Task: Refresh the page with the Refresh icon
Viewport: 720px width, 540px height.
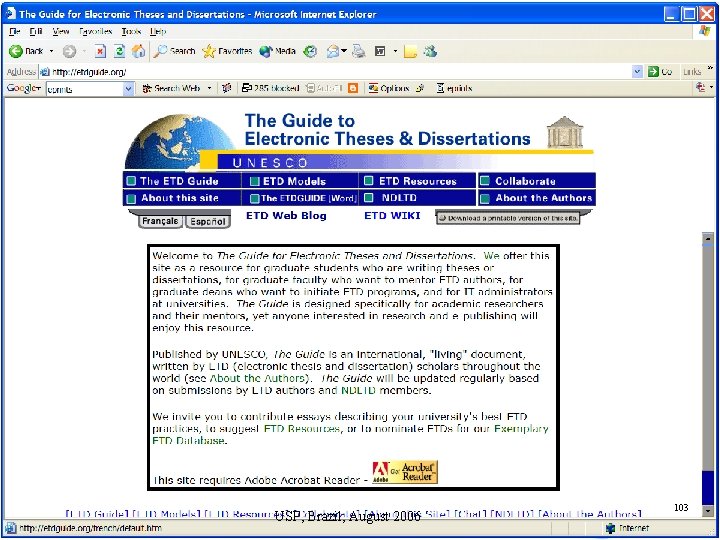Action: tap(119, 51)
